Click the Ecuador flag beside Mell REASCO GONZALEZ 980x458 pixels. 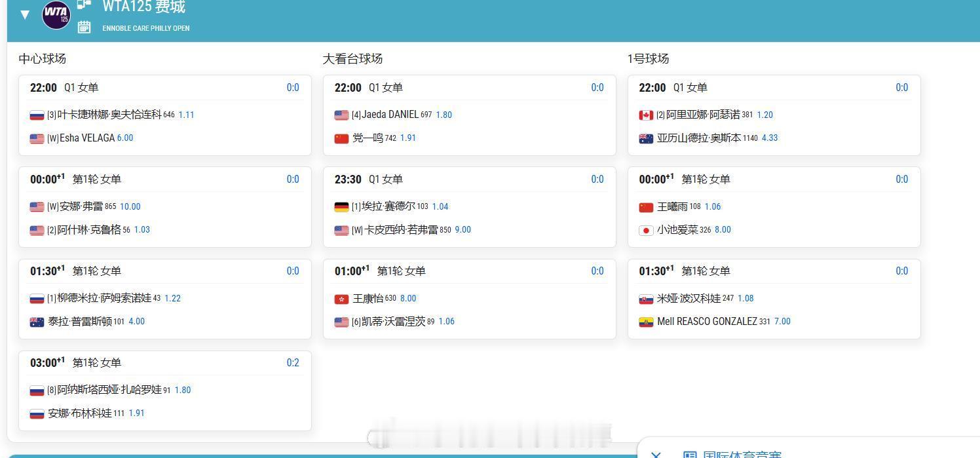(646, 322)
